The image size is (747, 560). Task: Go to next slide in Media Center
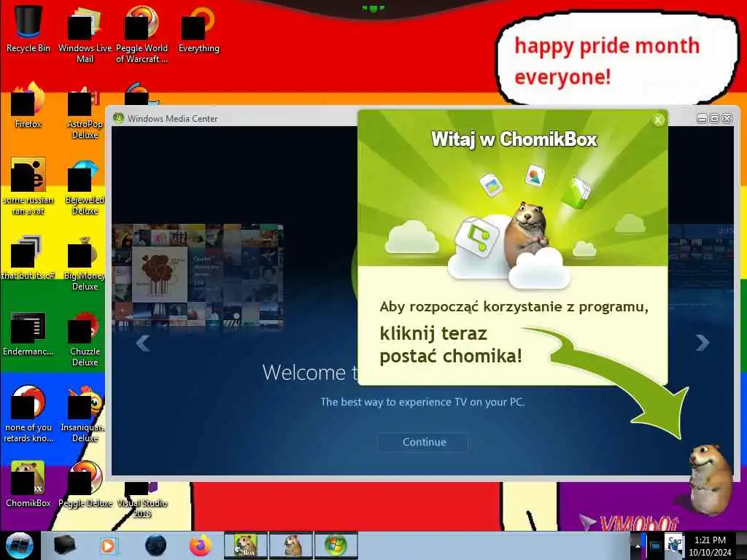coord(703,343)
